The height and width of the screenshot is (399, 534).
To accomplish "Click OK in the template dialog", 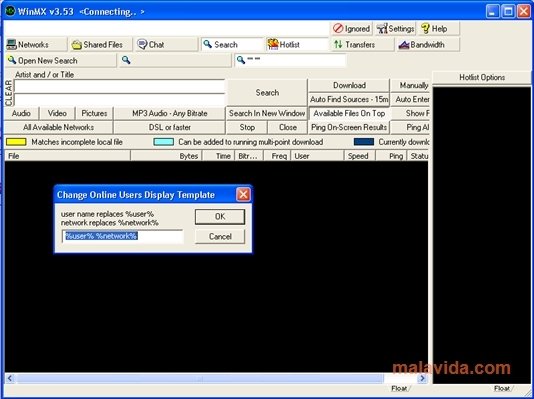I will tap(220, 217).
